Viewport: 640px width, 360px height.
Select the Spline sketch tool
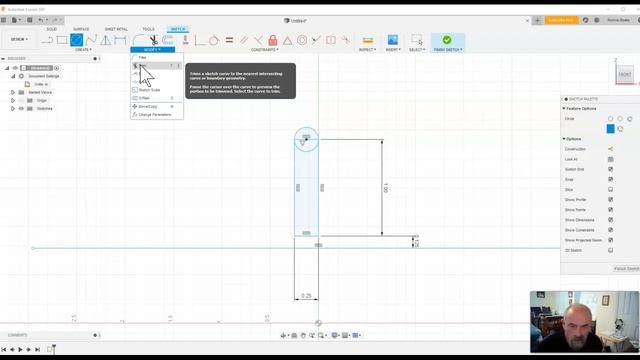91,40
